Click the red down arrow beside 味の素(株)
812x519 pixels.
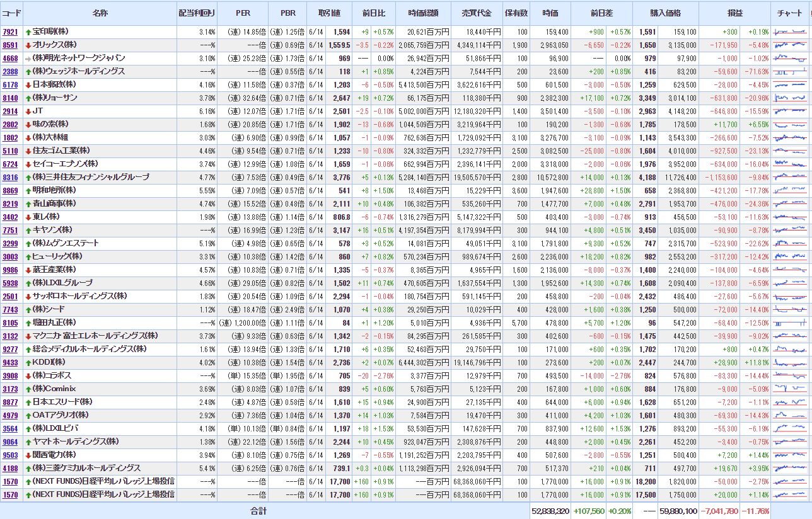28,124
